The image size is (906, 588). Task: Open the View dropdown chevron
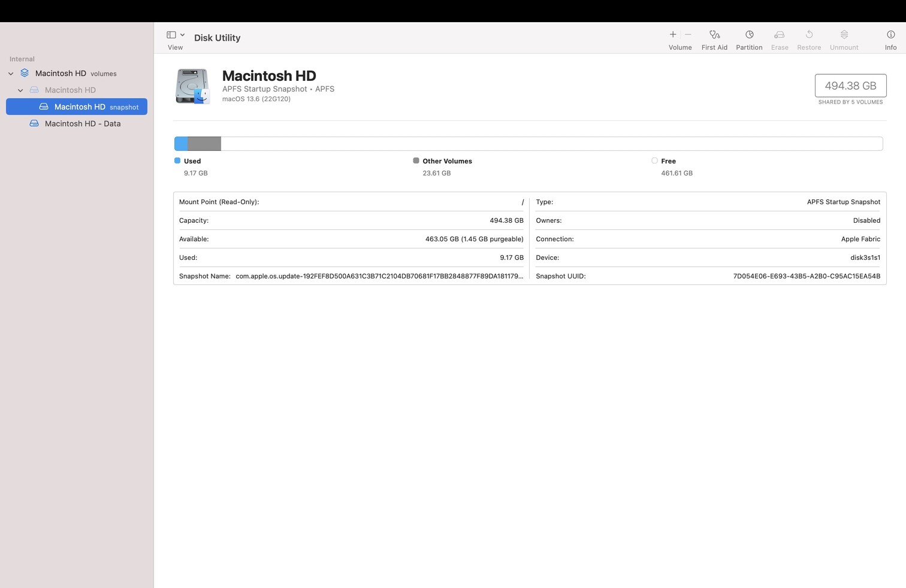pyautogui.click(x=182, y=35)
